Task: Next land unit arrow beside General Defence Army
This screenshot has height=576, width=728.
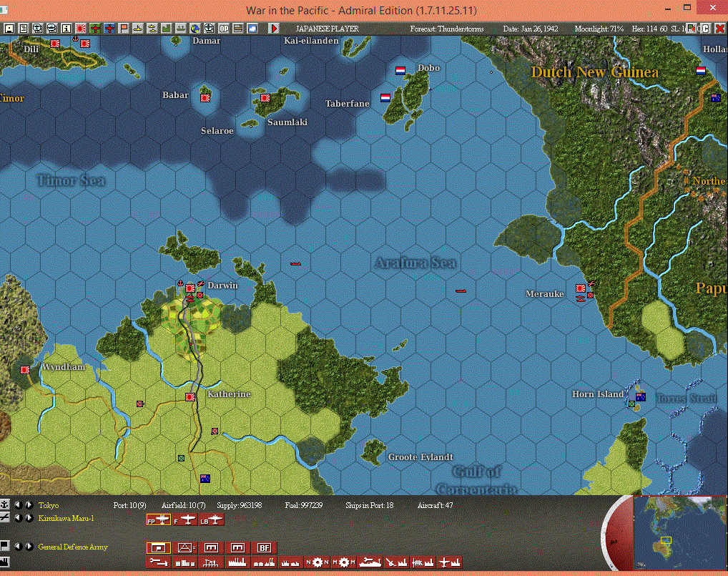Action: coord(29,547)
